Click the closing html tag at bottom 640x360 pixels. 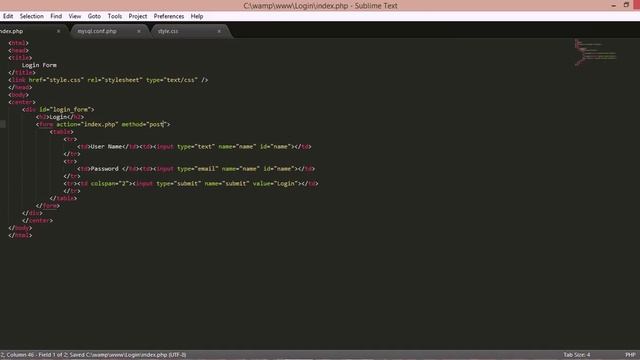[20, 235]
